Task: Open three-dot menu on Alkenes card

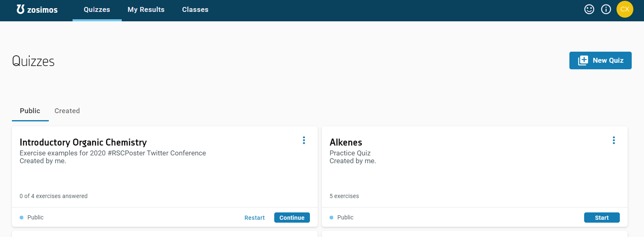Action: [x=614, y=140]
